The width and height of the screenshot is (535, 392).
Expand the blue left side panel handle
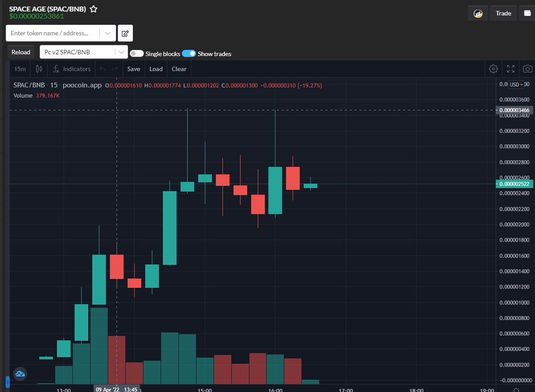click(x=7, y=382)
